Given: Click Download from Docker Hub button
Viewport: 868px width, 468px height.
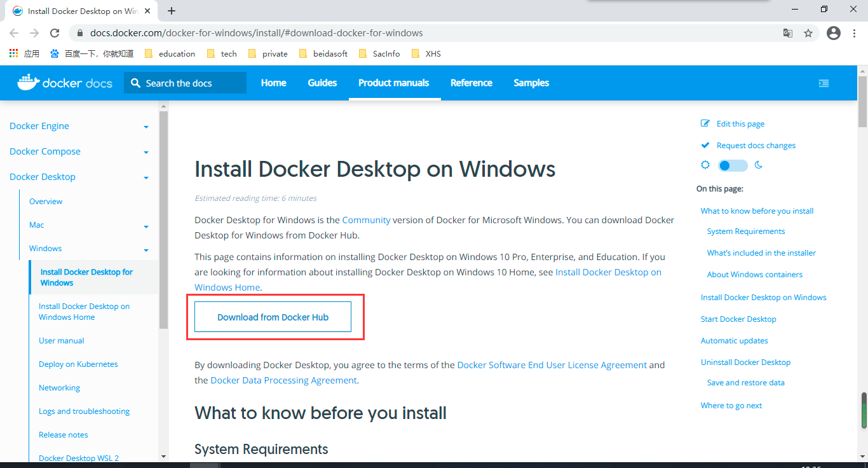Looking at the screenshot, I should [273, 317].
